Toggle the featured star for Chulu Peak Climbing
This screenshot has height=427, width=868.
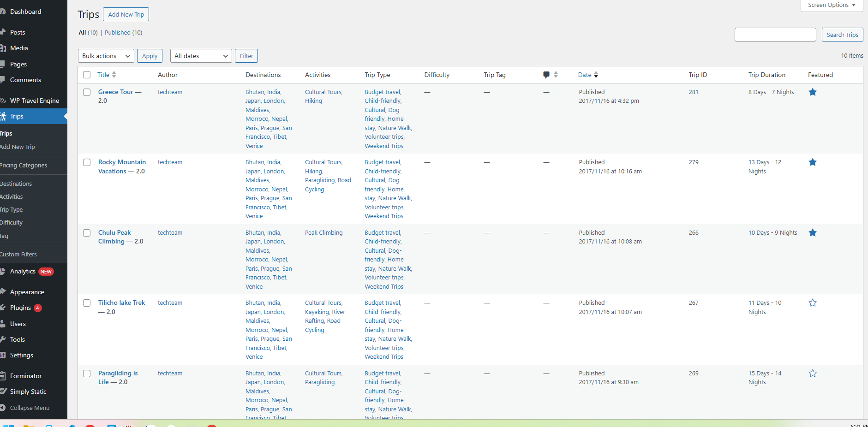(x=813, y=233)
